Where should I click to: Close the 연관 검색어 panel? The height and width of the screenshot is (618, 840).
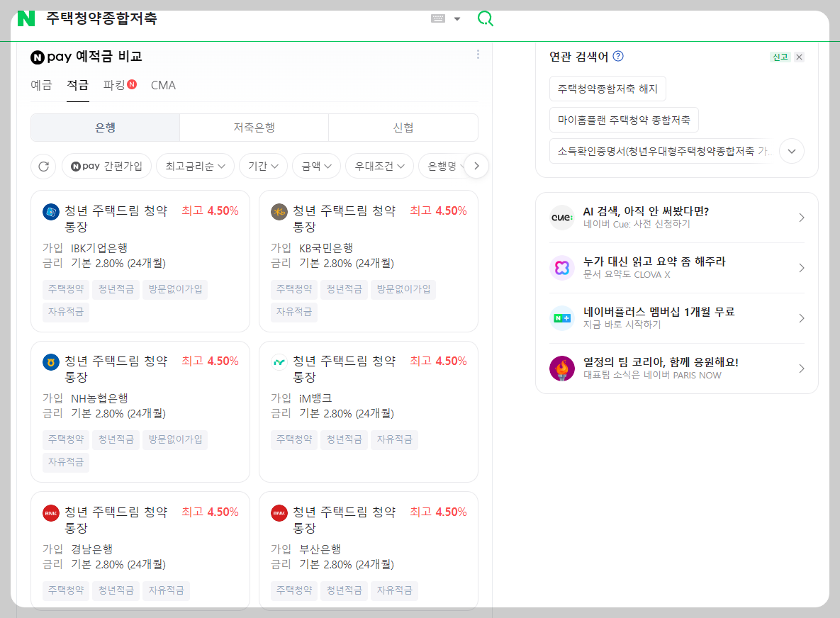point(800,57)
